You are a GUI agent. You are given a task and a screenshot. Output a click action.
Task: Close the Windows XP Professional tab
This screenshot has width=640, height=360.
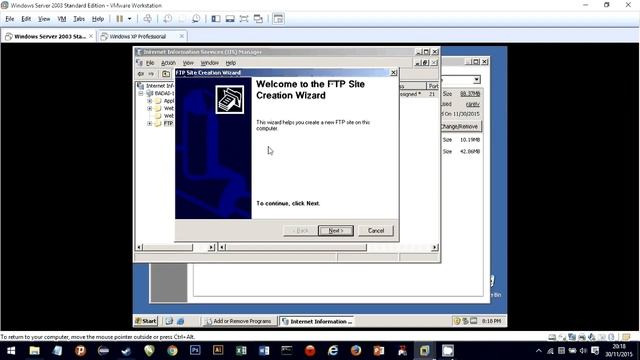[182, 36]
